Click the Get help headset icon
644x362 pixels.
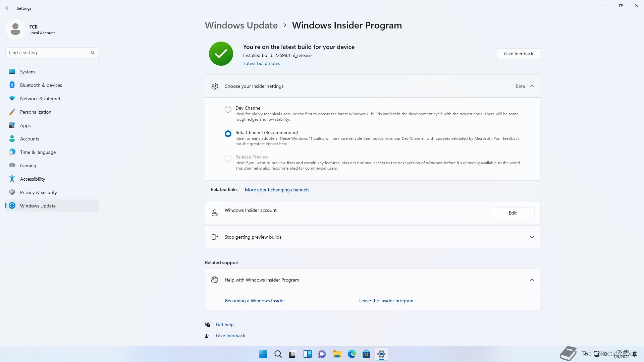[208, 324]
